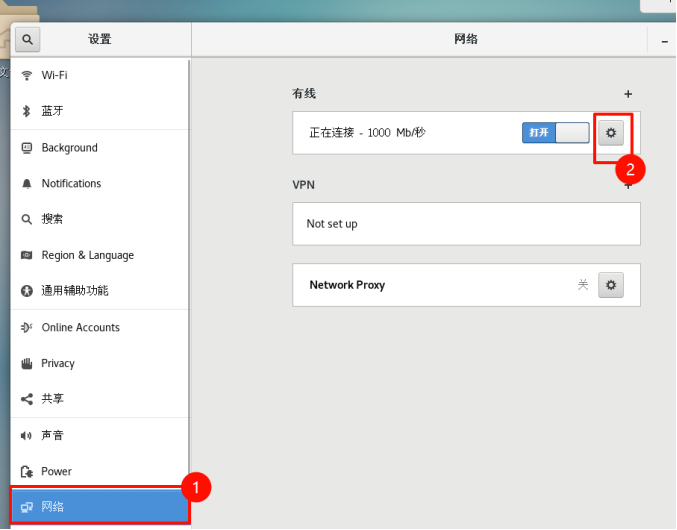677x530 pixels.
Task: Click the sidebar vertical scrollbar
Action: click(x=189, y=272)
